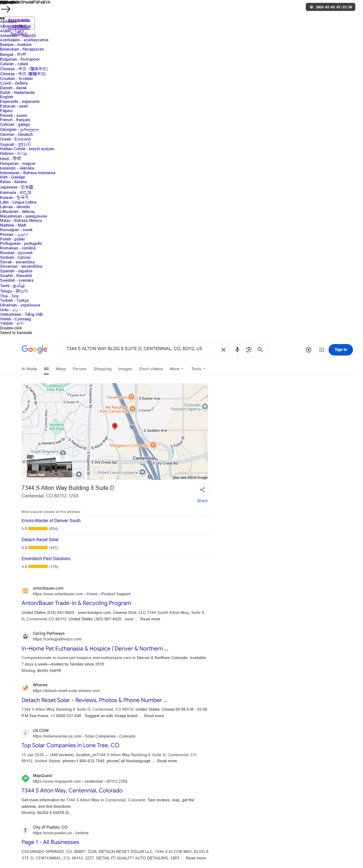363x868 pixels.
Task: Open Detach Reset Solar place link
Action: coord(40,540)
